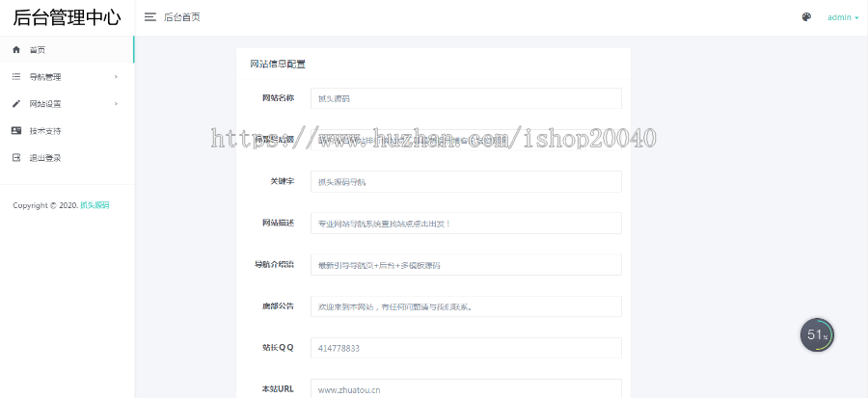Open 导航管理 menu item
Screen dimensions: 868x398
[67, 77]
